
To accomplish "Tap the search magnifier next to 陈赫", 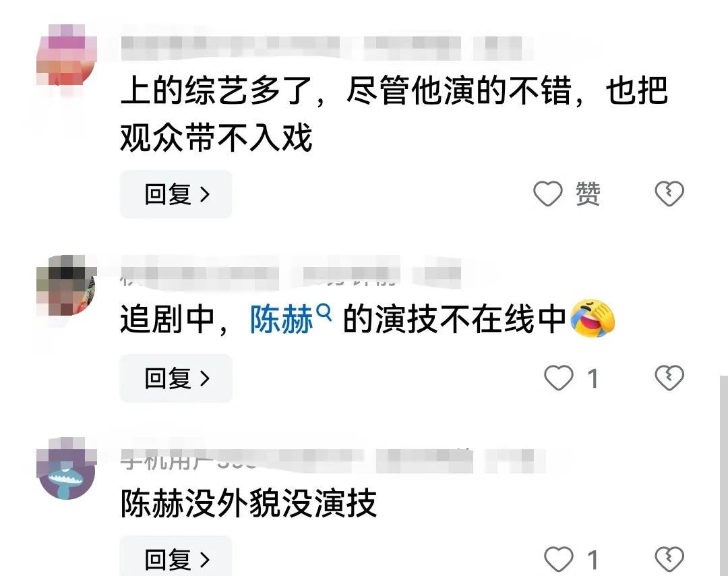I will [x=324, y=312].
